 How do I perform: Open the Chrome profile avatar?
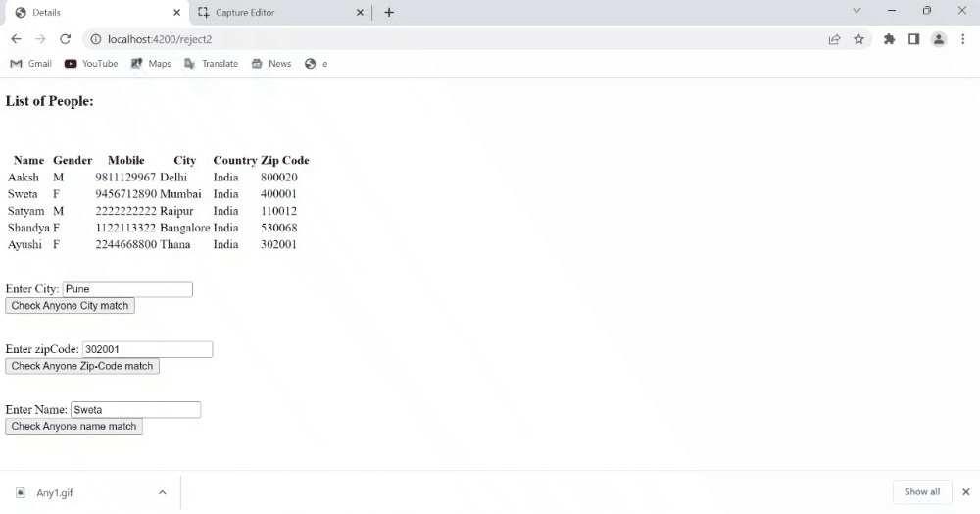pos(938,39)
